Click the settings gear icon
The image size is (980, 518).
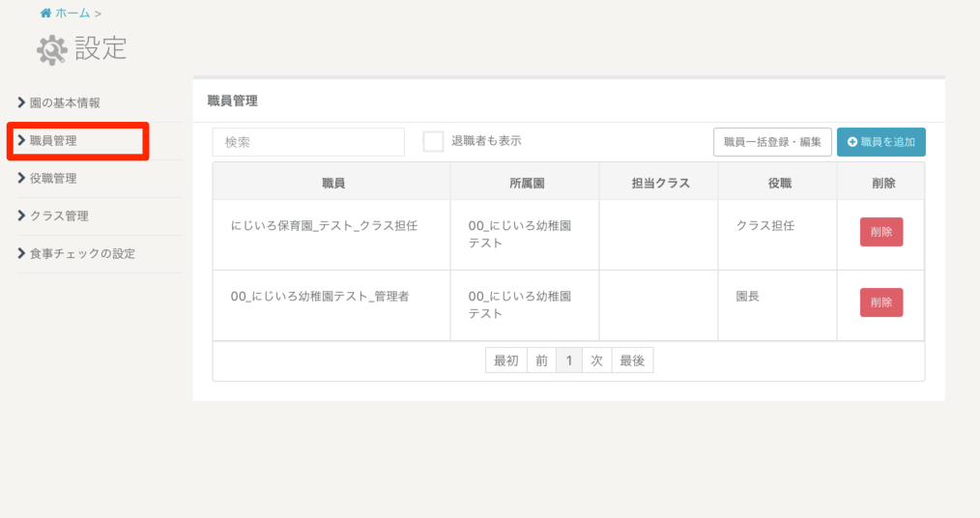(x=52, y=48)
